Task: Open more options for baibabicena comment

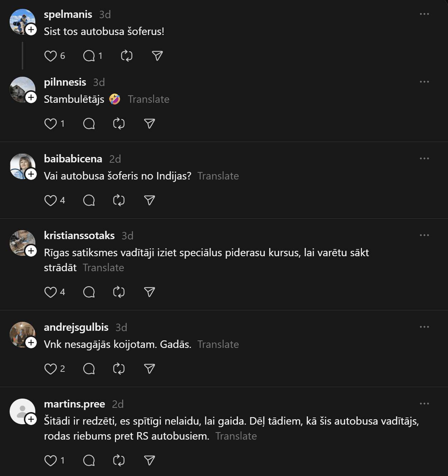Action: click(x=424, y=159)
